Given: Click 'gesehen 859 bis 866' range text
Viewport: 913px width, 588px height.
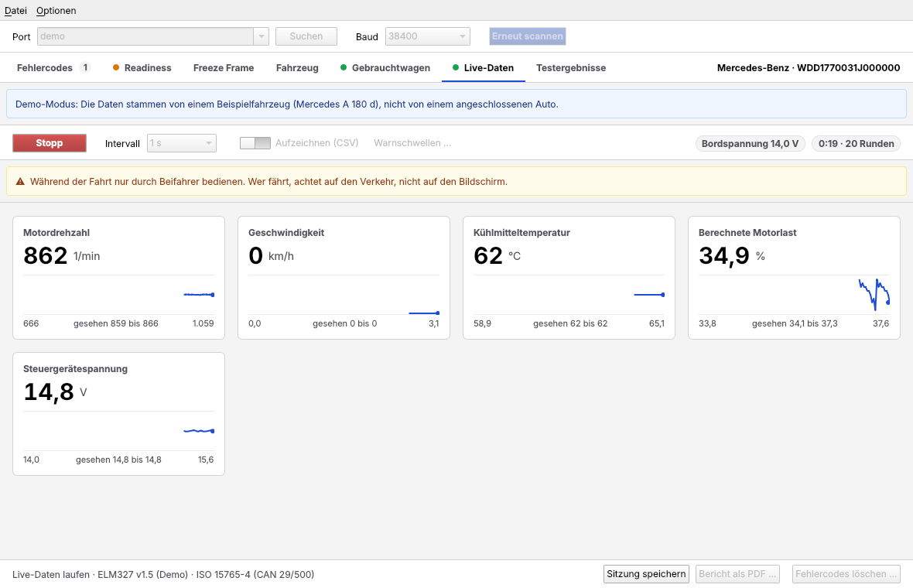Looking at the screenshot, I should pos(116,323).
